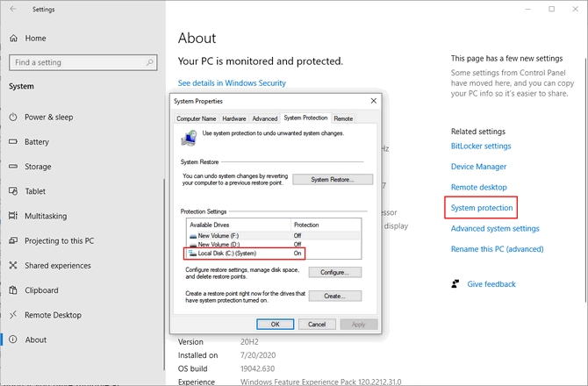Image resolution: width=588 pixels, height=386 pixels.
Task: Open Power & sleep settings icon
Action: tap(13, 117)
